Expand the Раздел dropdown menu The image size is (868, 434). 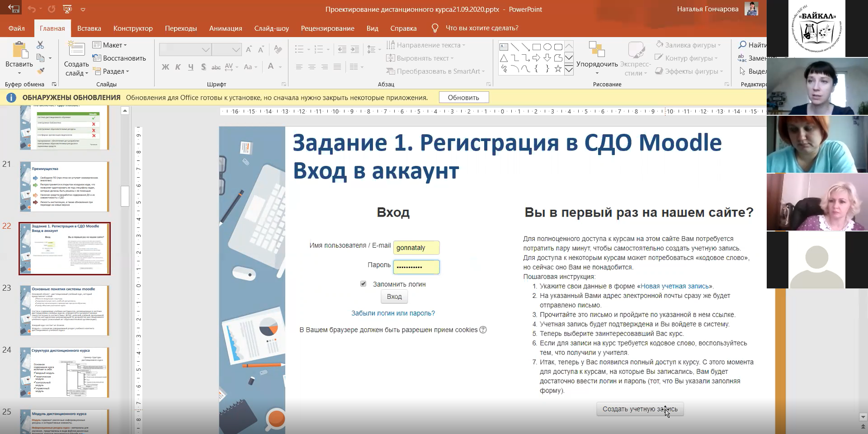(x=111, y=71)
